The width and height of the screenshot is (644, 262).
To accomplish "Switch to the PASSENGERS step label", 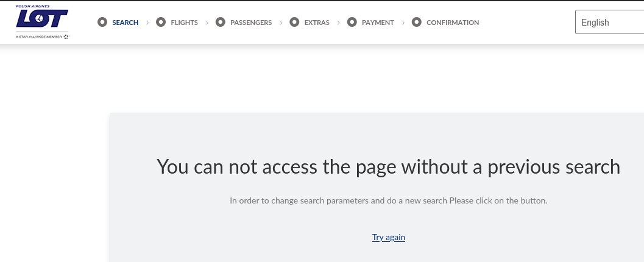I will click(x=251, y=23).
